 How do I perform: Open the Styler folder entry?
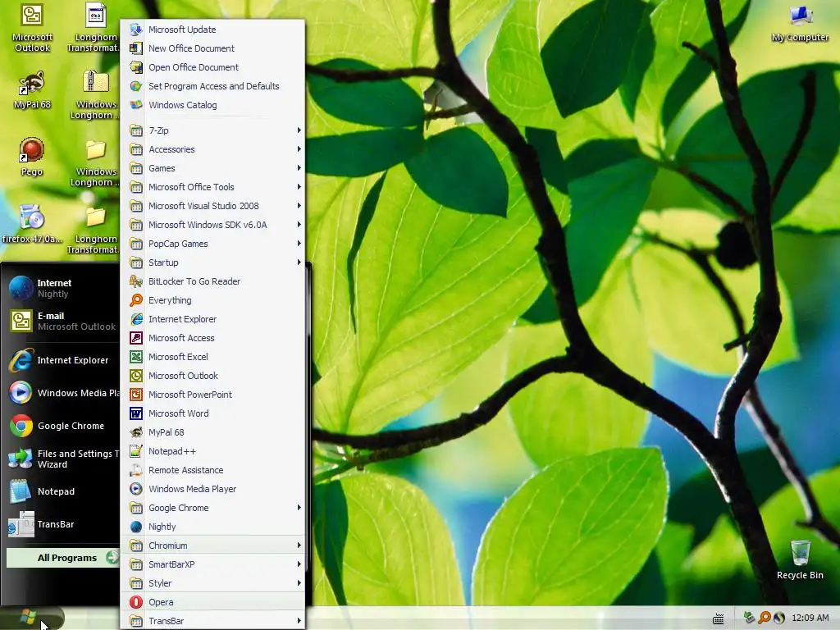[212, 583]
